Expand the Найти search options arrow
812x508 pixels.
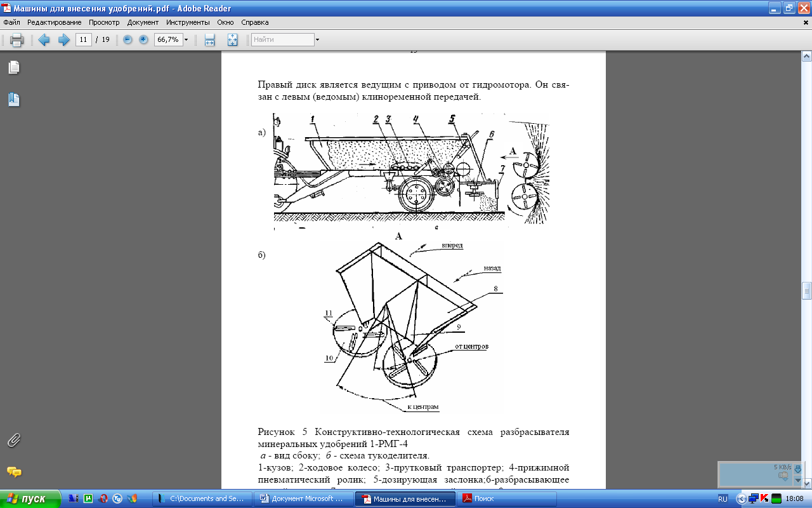coord(317,39)
